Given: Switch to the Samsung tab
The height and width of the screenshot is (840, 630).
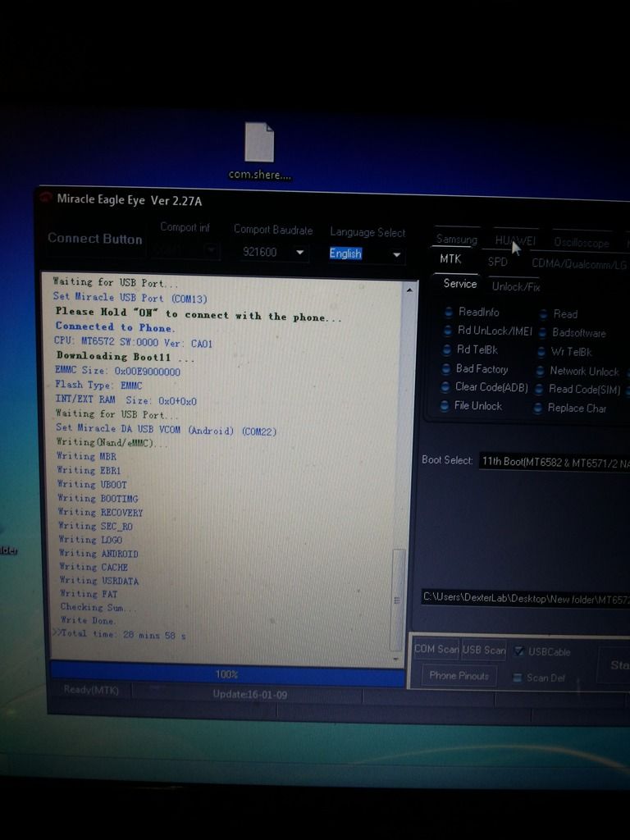Looking at the screenshot, I should point(456,239).
